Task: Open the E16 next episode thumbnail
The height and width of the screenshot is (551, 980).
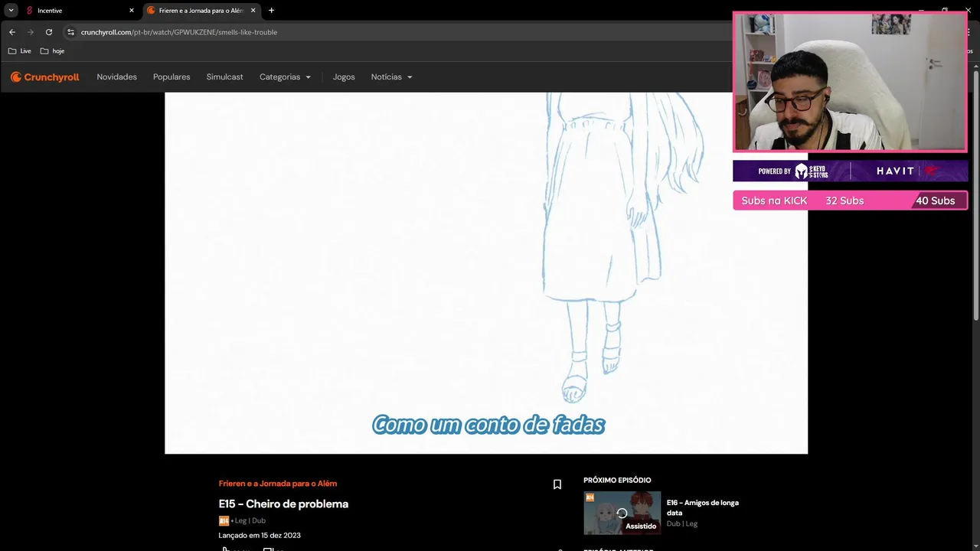Action: point(622,513)
